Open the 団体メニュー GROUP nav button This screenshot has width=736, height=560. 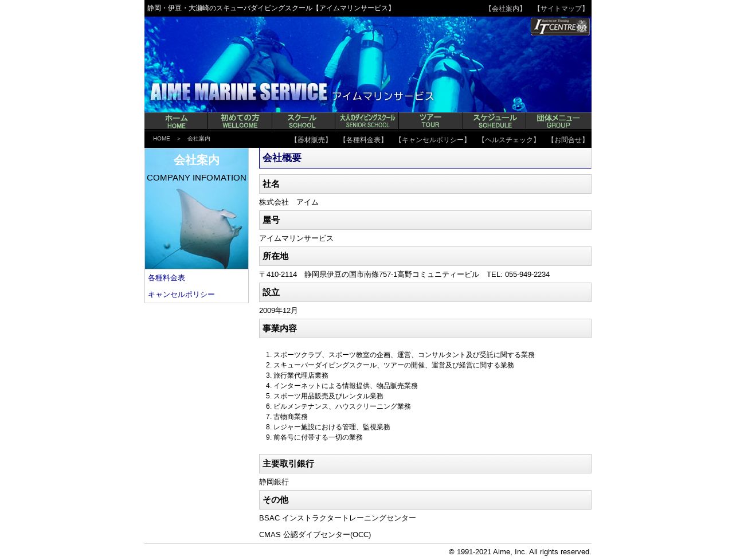[x=558, y=122]
